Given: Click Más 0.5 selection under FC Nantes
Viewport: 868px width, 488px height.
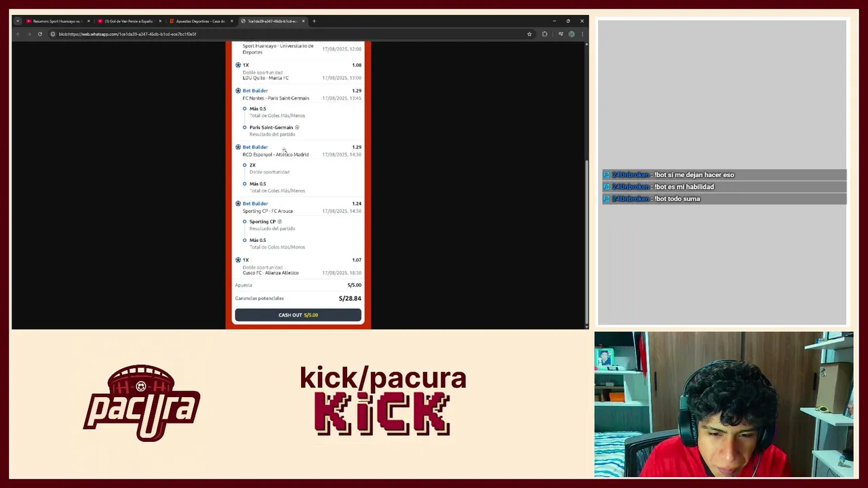Looking at the screenshot, I should click(258, 108).
